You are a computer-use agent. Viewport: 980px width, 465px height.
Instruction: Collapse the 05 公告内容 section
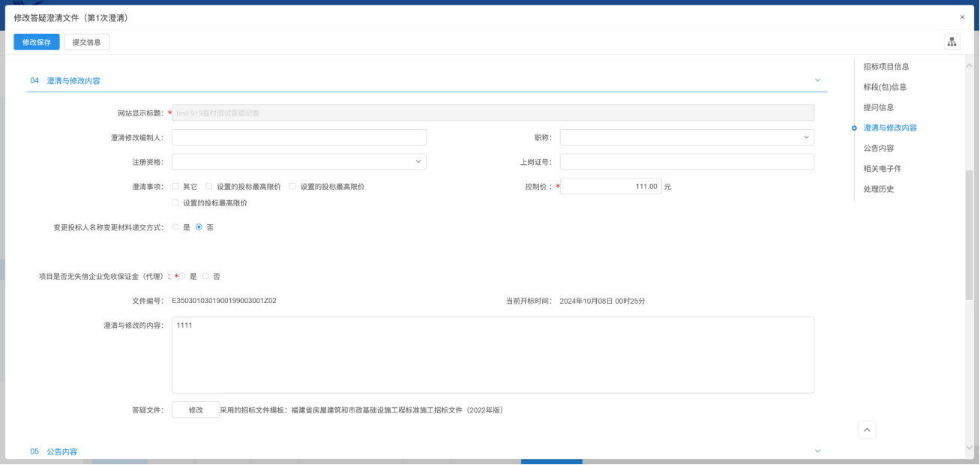tap(817, 451)
